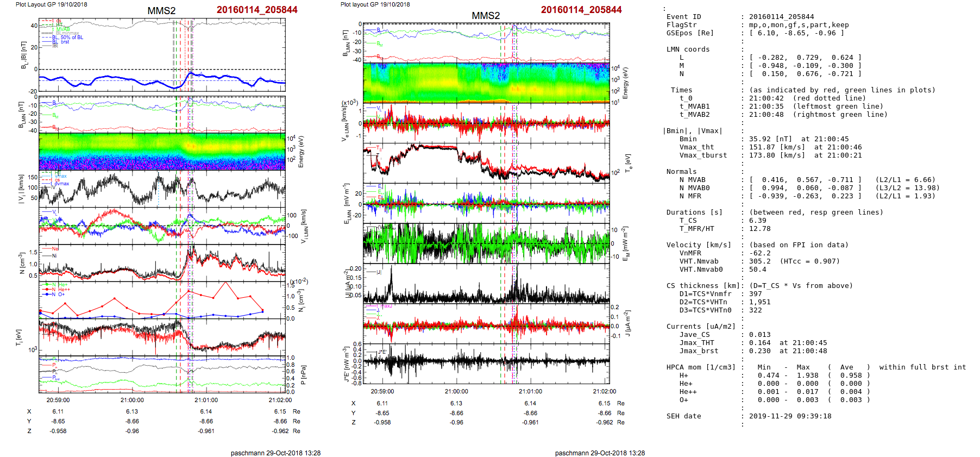Click the red 20160114_205844 label on the right plot
The height and width of the screenshot is (457, 980).
point(581,10)
